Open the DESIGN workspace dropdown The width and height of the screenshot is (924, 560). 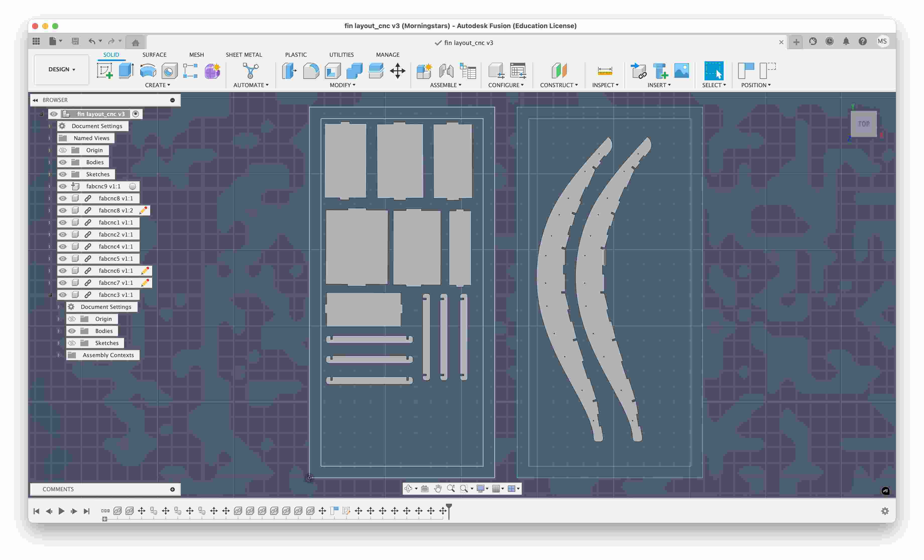(62, 69)
